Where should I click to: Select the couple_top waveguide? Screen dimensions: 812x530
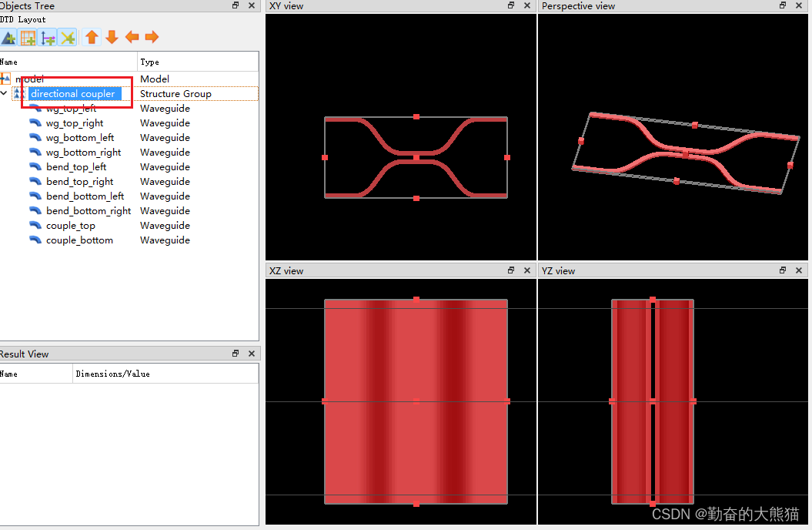coord(71,226)
